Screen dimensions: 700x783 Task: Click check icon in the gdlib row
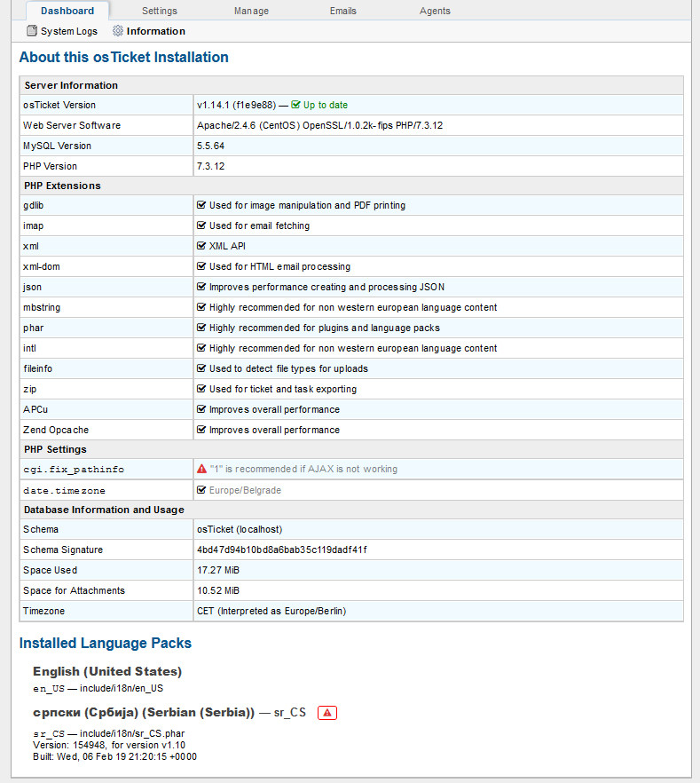(201, 205)
